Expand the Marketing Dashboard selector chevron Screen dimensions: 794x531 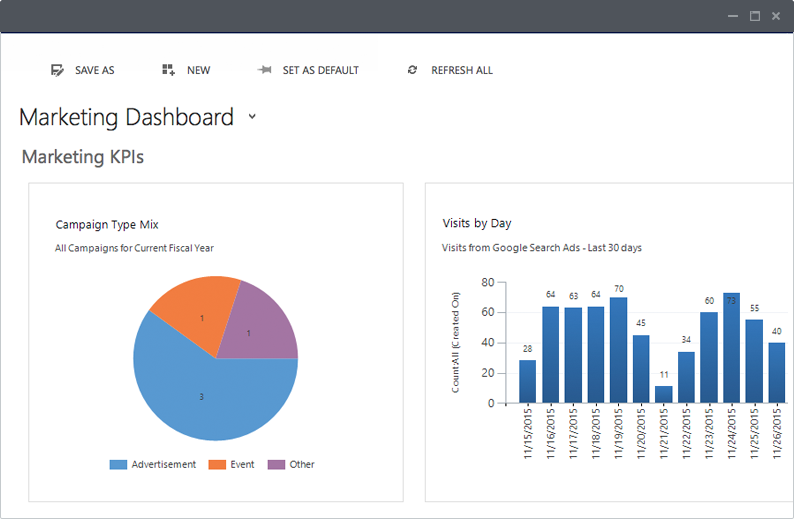[252, 116]
